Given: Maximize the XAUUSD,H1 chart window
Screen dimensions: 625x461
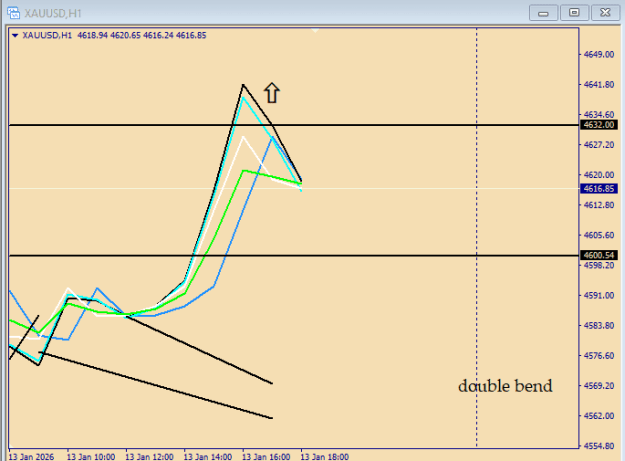Looking at the screenshot, I should point(574,13).
